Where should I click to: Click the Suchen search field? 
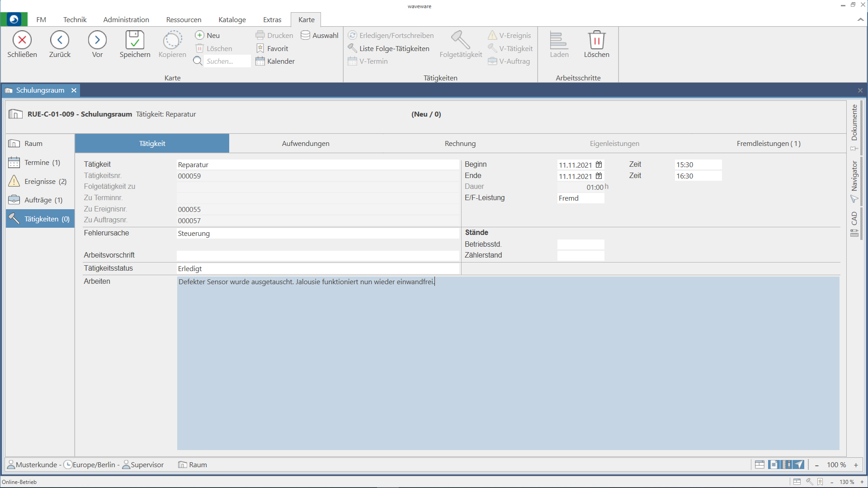[x=227, y=61]
